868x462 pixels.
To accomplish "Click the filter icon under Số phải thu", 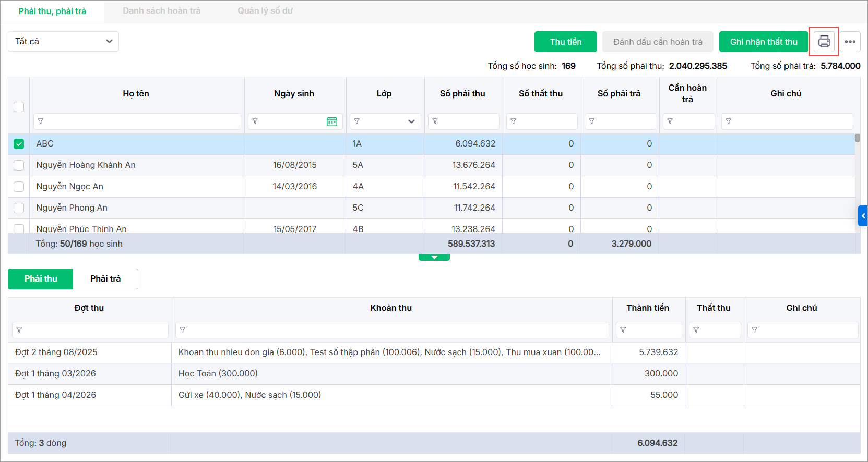I will click(435, 121).
